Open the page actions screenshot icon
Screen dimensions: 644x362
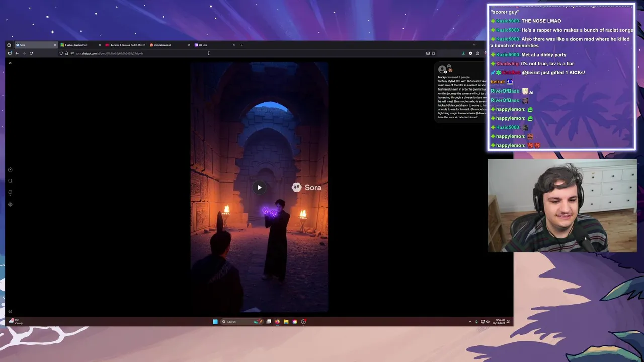[x=428, y=53]
